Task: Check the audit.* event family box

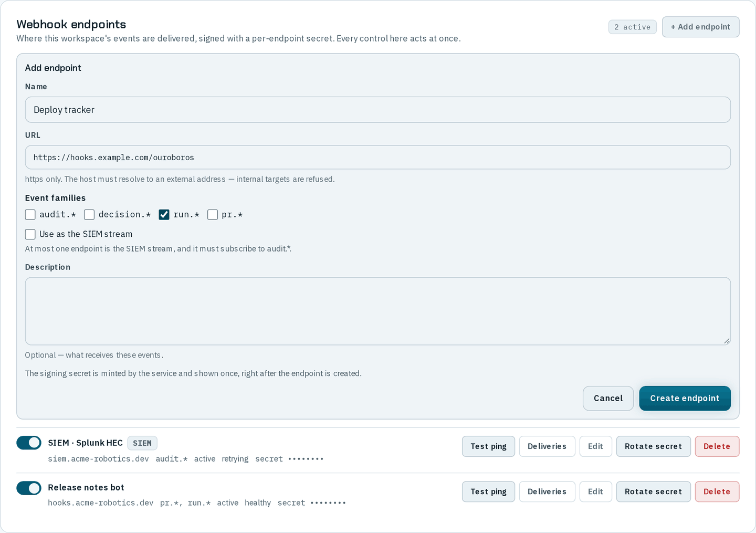Action: [30, 215]
